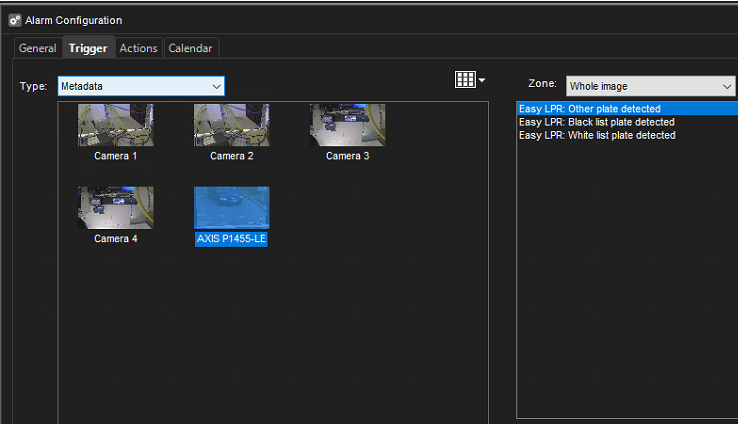Open the Zone dropdown showing Whole image
This screenshot has height=425, width=738.
click(650, 87)
